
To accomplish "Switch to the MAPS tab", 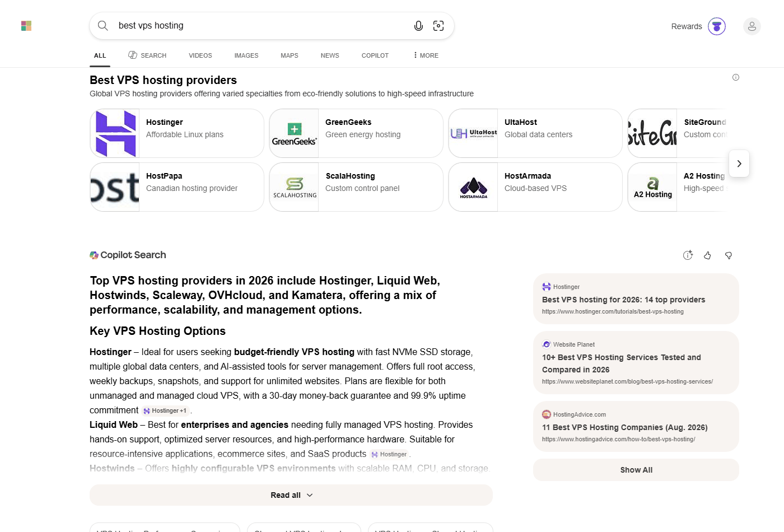I will pos(290,55).
